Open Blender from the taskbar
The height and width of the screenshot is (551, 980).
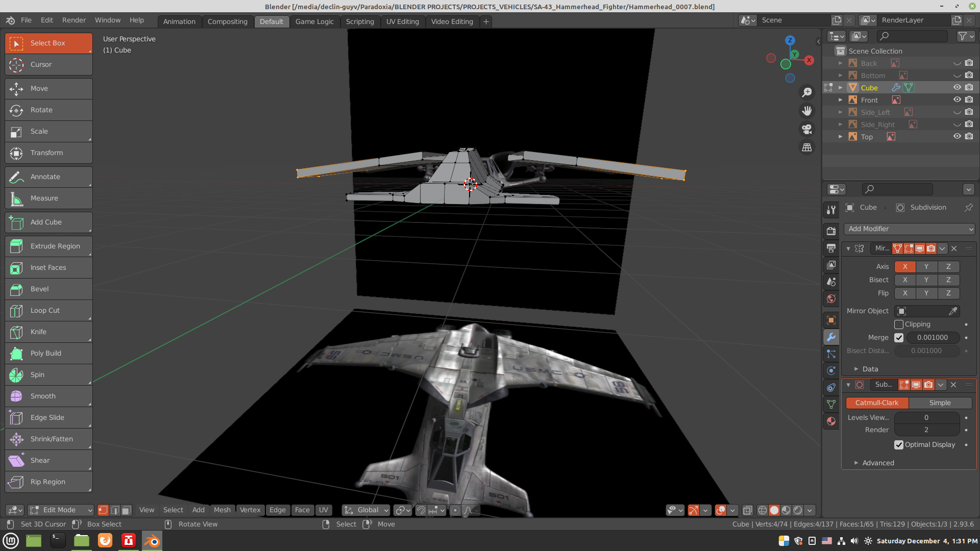coord(152,541)
